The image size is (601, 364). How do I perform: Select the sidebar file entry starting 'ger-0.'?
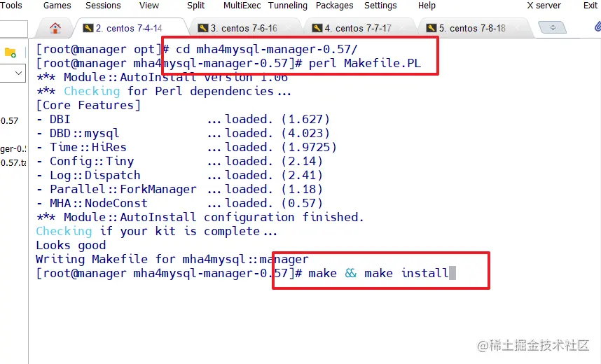[x=13, y=148]
